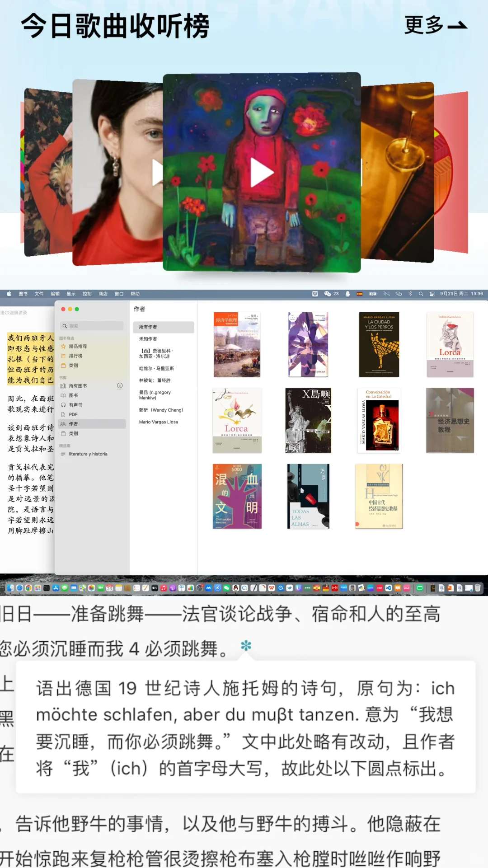Click the WeChat status icon showing 23
The image size is (488, 868).
(331, 294)
